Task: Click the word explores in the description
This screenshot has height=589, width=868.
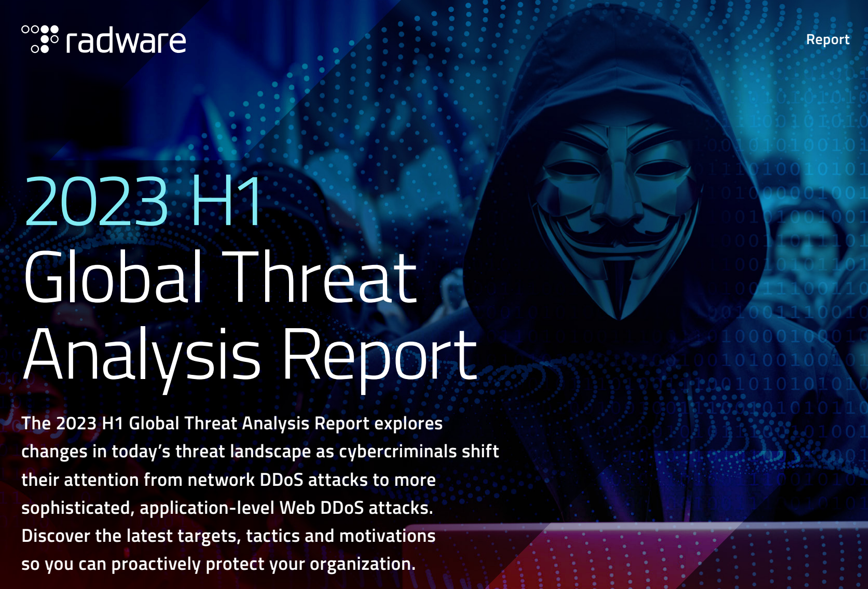Action: point(408,424)
